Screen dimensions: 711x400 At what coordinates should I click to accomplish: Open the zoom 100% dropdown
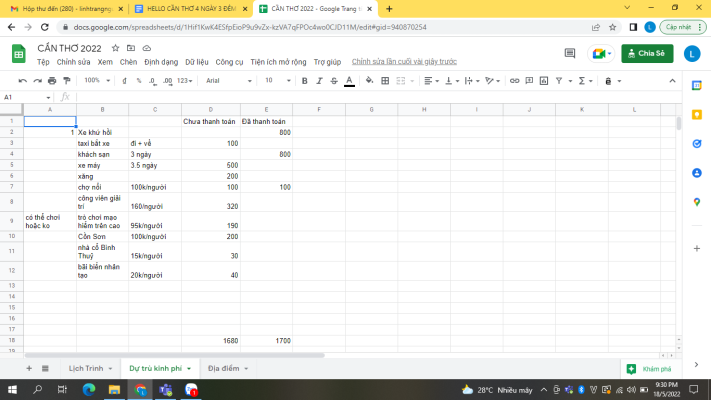96,80
